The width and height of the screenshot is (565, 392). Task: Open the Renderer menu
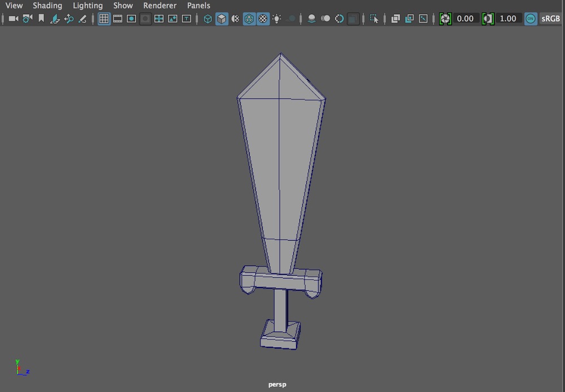coord(160,6)
